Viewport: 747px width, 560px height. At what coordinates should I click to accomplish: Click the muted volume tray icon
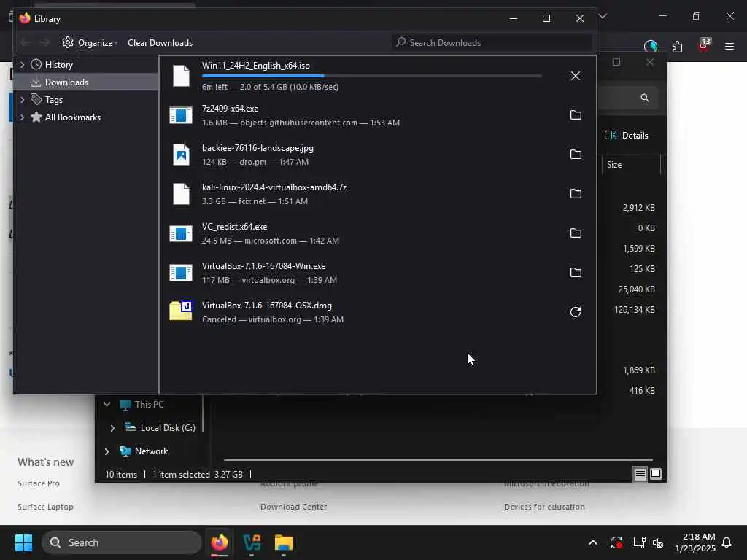(658, 542)
